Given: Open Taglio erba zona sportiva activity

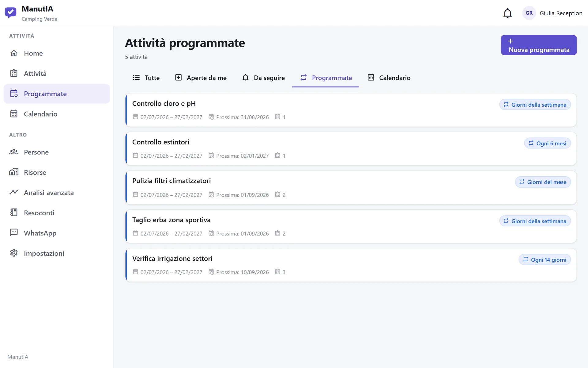Looking at the screenshot, I should (x=351, y=226).
